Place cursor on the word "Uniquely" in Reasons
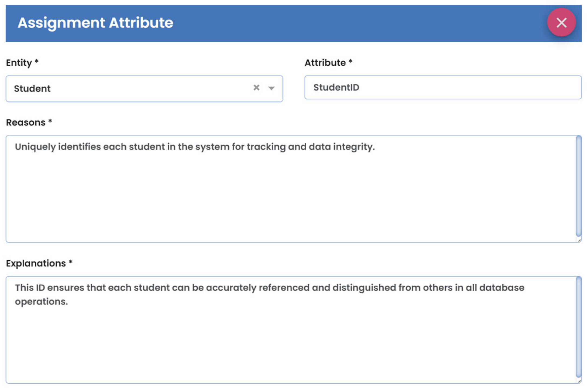Image resolution: width=588 pixels, height=388 pixels. click(x=35, y=147)
